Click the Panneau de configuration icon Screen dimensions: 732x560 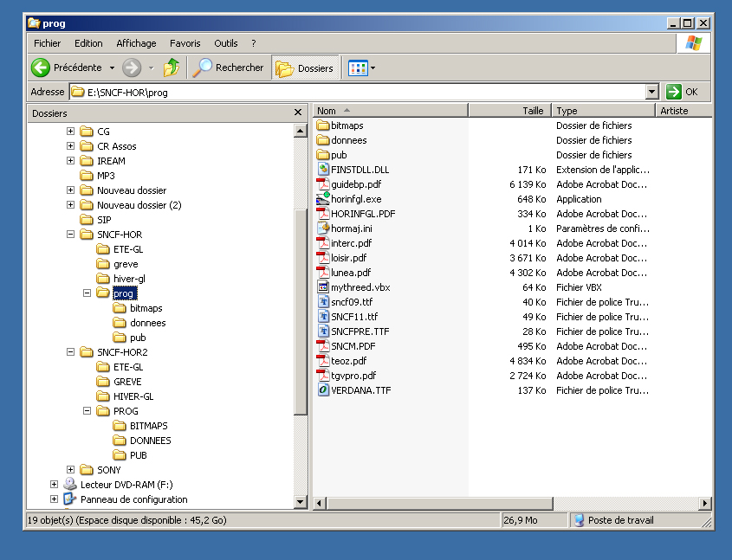(x=70, y=499)
